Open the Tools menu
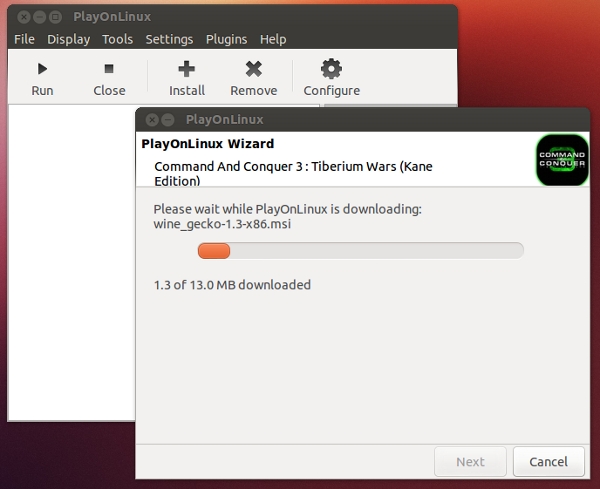 coord(117,39)
